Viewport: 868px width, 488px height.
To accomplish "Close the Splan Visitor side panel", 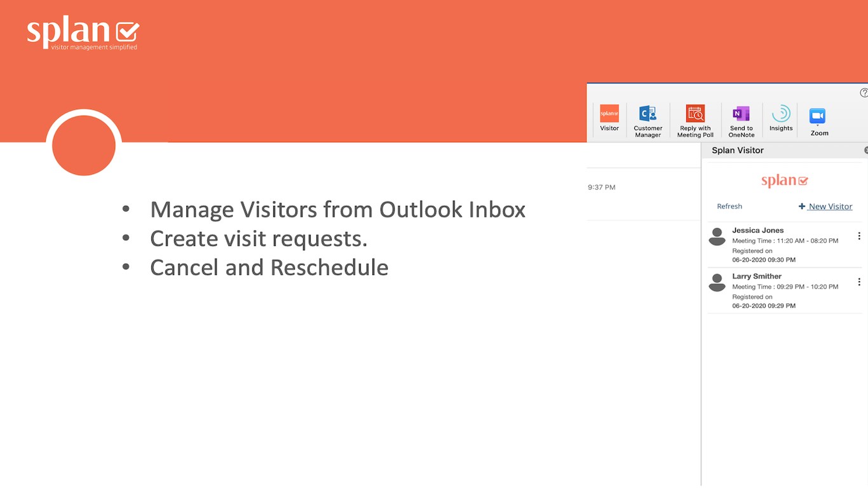I will point(865,151).
